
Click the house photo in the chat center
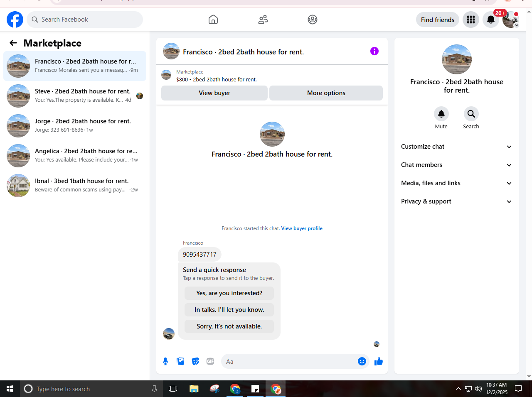[x=272, y=134]
